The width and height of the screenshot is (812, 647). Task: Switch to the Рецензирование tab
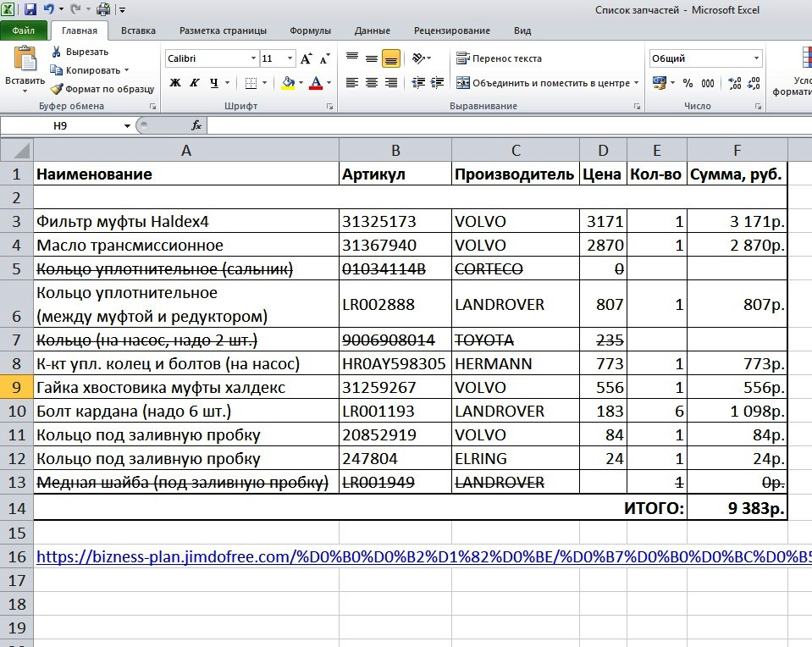[x=452, y=30]
